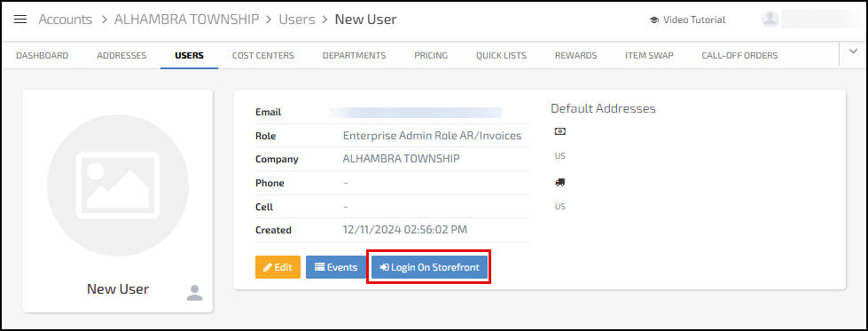Viewport: 868px width, 331px height.
Task: Select the Cost Centers tab
Action: 263,55
